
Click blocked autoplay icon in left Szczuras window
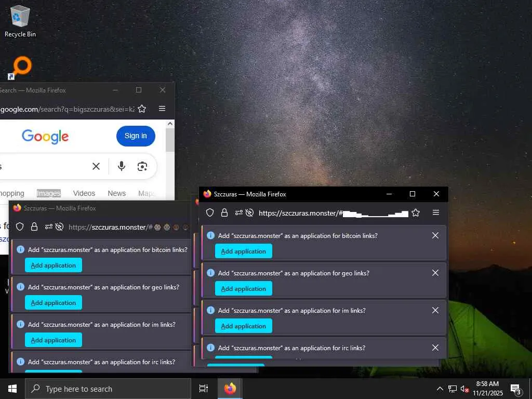pos(59,227)
